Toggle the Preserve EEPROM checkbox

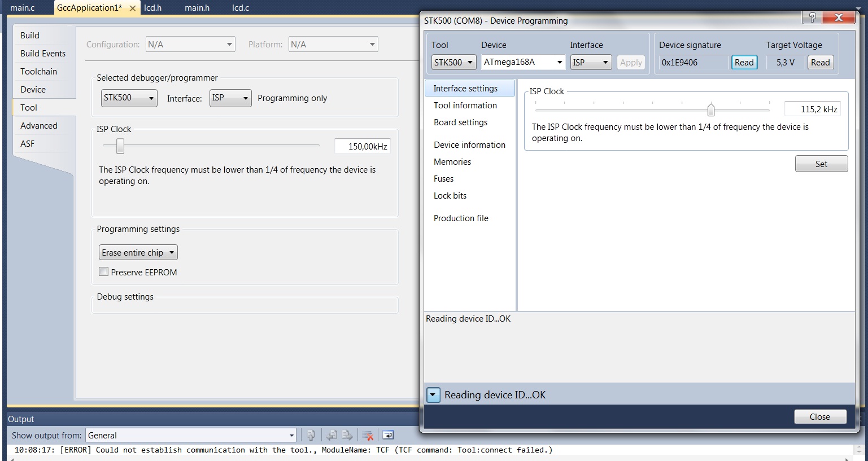pos(104,271)
